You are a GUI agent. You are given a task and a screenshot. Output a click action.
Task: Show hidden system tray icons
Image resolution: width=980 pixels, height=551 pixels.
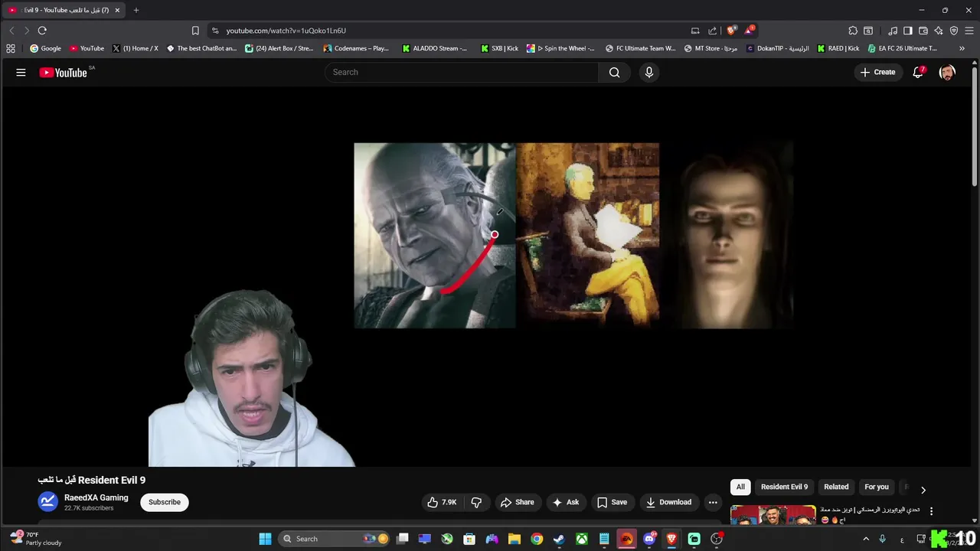(866, 539)
